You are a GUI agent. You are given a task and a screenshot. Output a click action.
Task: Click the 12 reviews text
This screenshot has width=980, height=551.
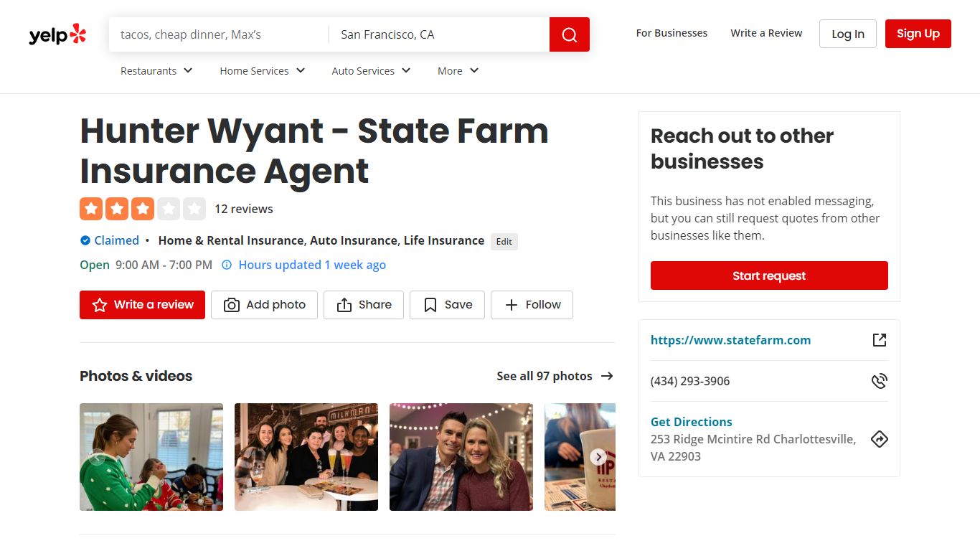[x=244, y=209]
